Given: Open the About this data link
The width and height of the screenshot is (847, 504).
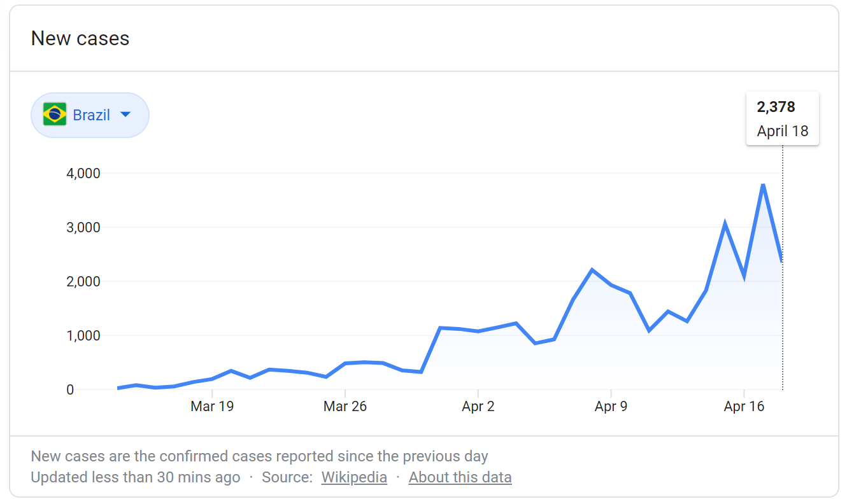Looking at the screenshot, I should [460, 477].
